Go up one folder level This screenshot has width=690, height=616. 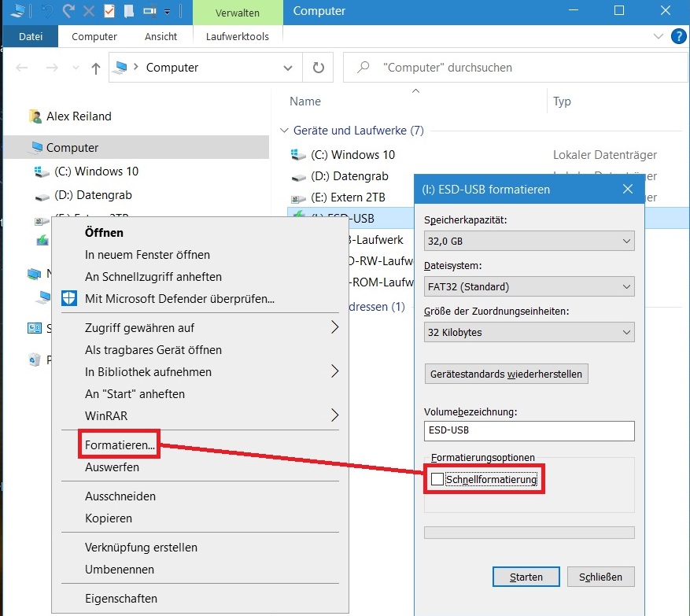(95, 68)
